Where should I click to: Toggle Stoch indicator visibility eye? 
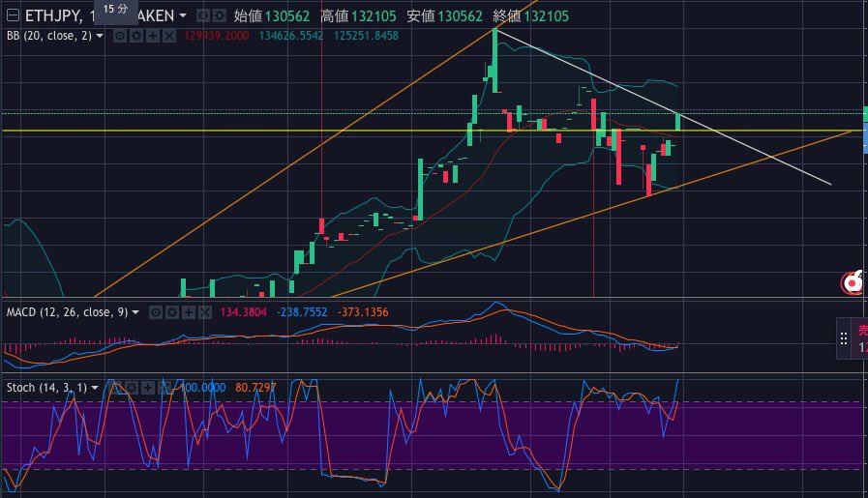pyautogui.click(x=114, y=388)
